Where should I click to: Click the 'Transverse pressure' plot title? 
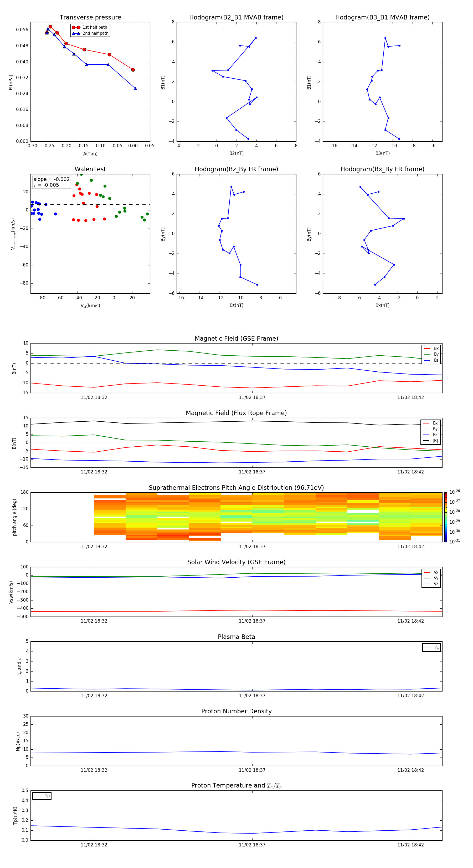click(90, 18)
